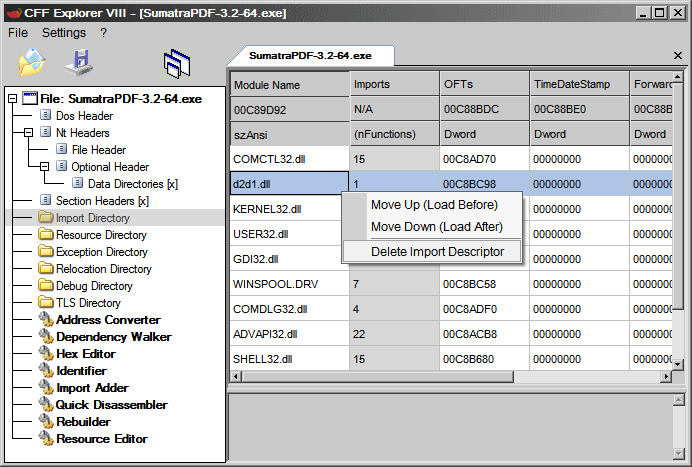Click the Exception Directory folder icon
Screen dimensions: 692x467
click(x=45, y=251)
